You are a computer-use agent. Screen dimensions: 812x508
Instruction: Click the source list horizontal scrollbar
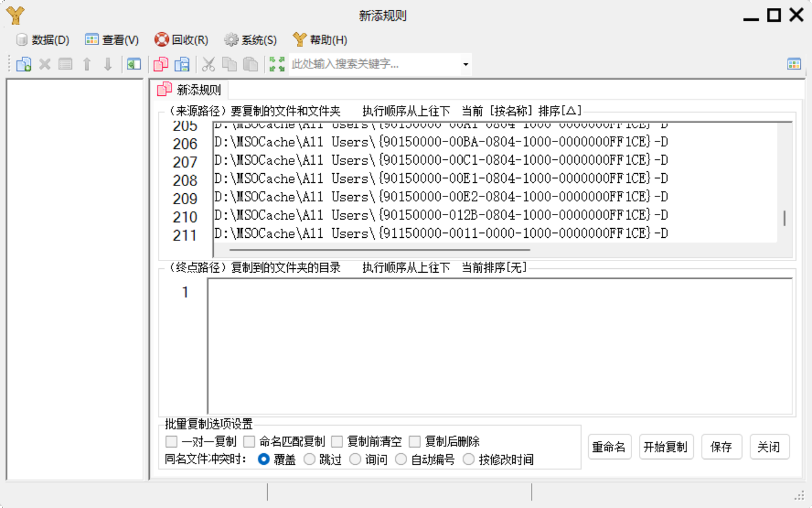pyautogui.click(x=379, y=249)
